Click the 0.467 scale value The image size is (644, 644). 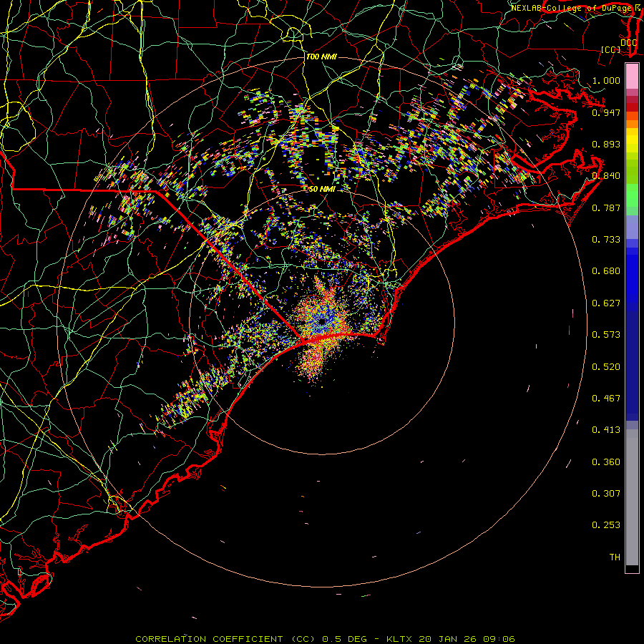(x=606, y=399)
